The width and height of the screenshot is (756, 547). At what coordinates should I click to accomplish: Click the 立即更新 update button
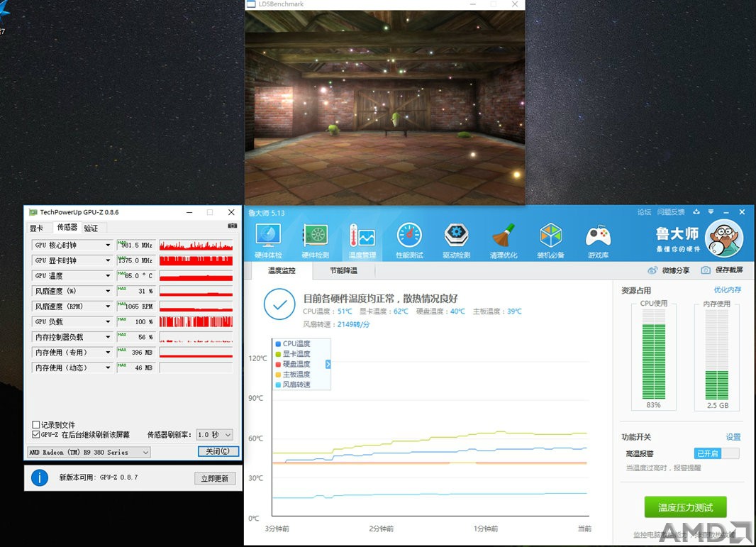pyautogui.click(x=215, y=478)
